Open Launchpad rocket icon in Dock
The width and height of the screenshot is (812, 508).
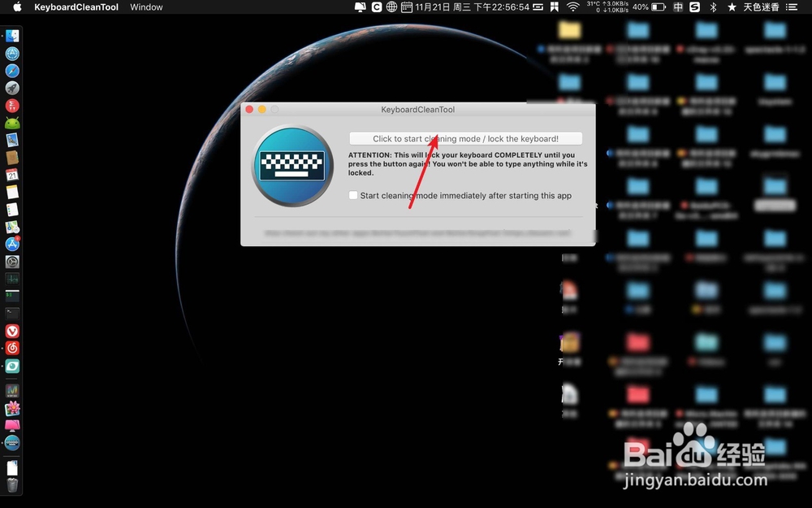pos(12,88)
